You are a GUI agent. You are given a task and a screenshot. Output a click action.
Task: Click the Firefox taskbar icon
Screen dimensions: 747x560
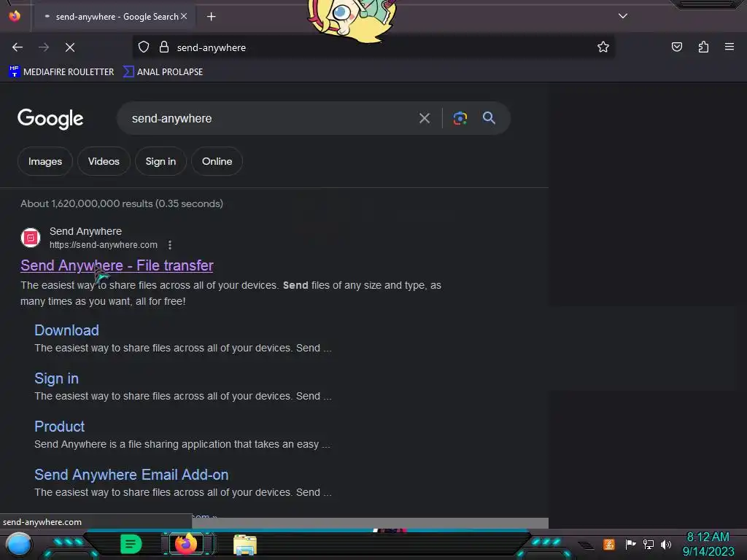(x=186, y=544)
